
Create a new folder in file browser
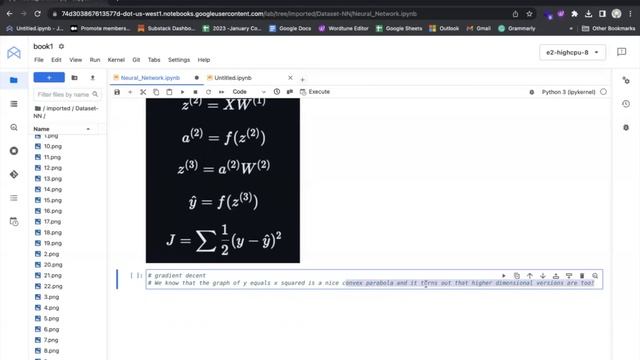tap(74, 78)
